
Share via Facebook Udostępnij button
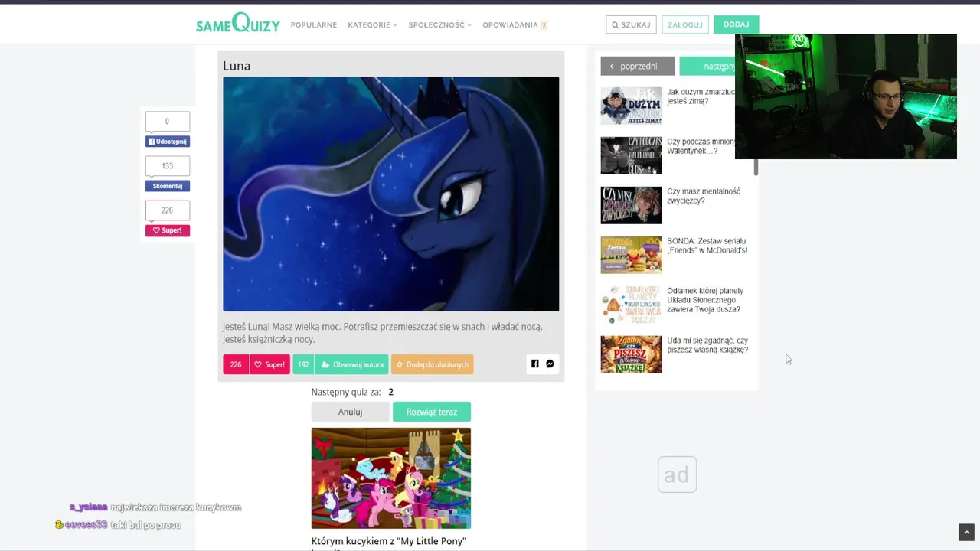click(x=168, y=142)
